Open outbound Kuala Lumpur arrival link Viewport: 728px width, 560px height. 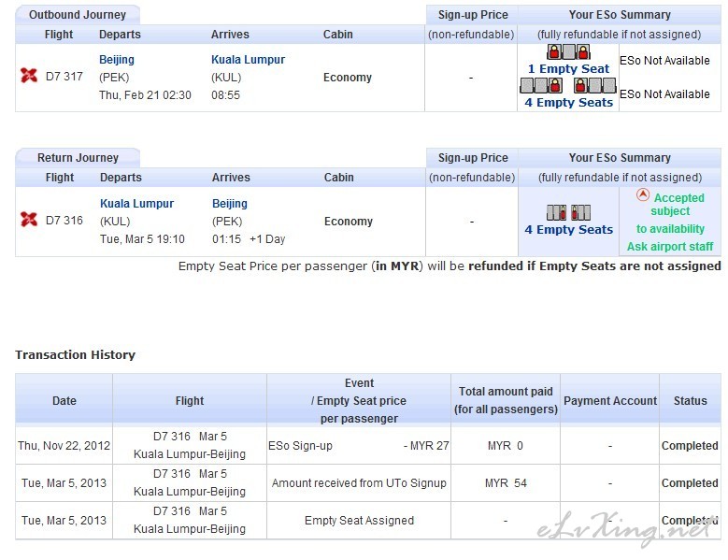click(248, 60)
